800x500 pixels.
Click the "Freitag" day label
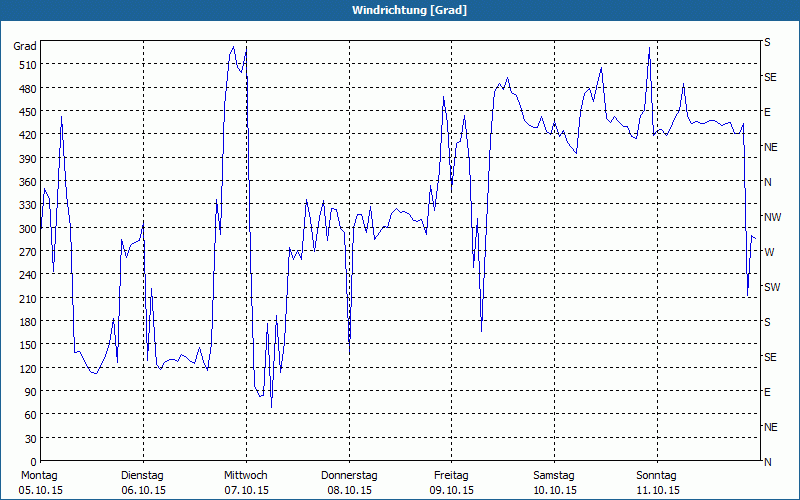pyautogui.click(x=451, y=476)
